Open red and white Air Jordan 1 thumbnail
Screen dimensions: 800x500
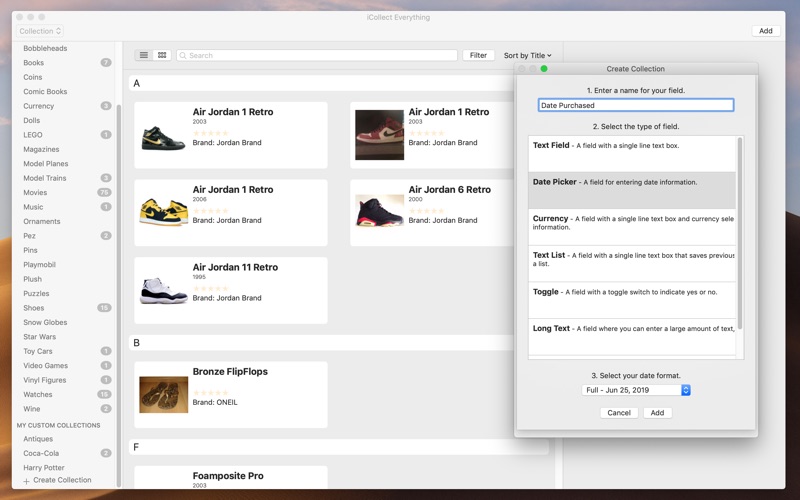(379, 135)
